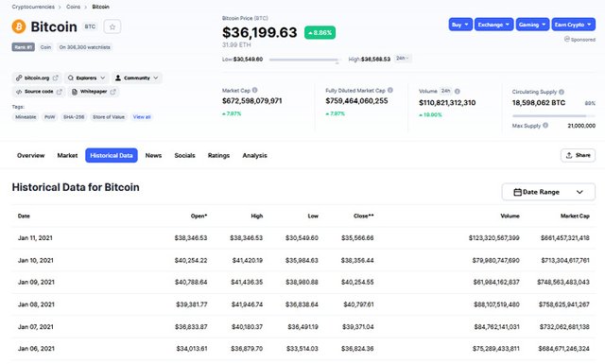This screenshot has height=364, width=605.
Task: Open the News tab
Action: pos(153,156)
